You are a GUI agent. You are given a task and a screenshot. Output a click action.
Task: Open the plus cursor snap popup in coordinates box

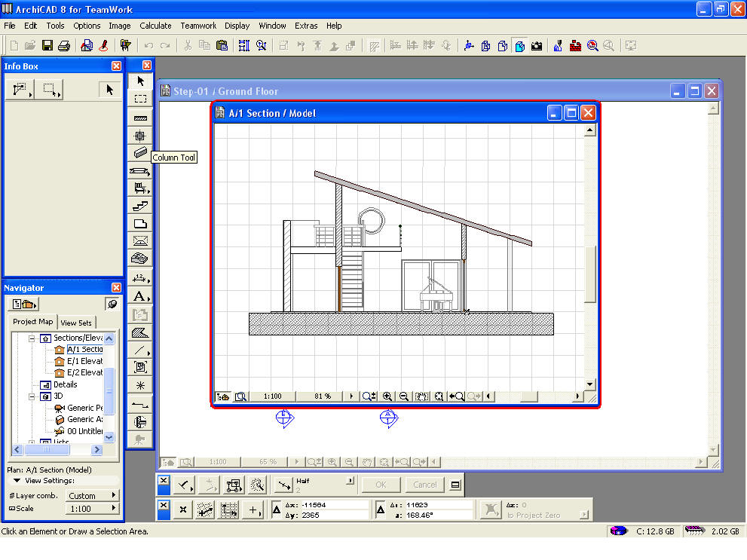click(x=253, y=510)
